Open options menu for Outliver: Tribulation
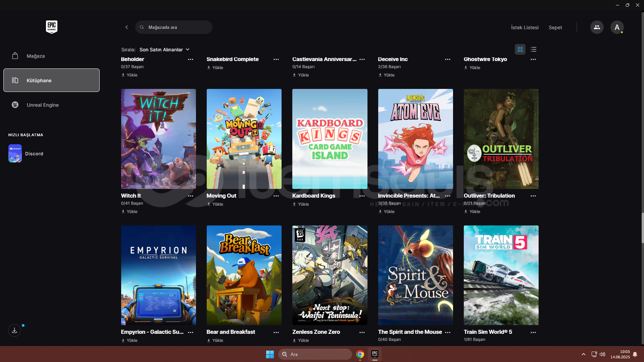This screenshot has width=644, height=362. tap(533, 196)
